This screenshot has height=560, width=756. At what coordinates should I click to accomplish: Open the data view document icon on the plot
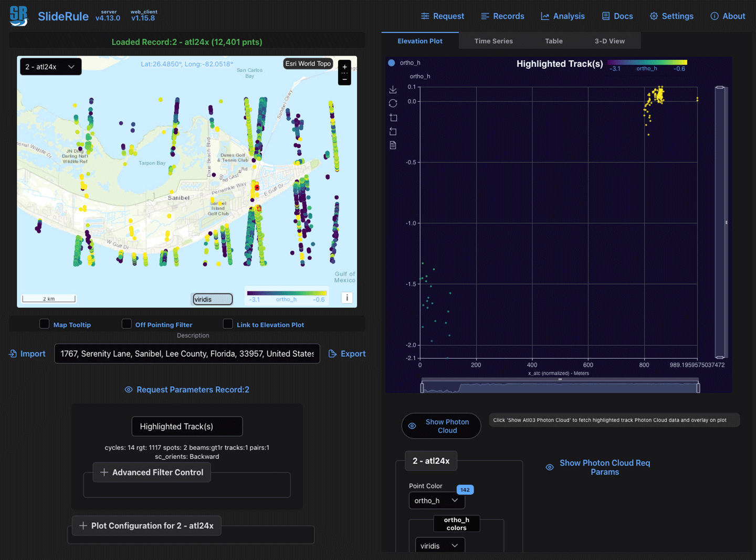pos(393,145)
